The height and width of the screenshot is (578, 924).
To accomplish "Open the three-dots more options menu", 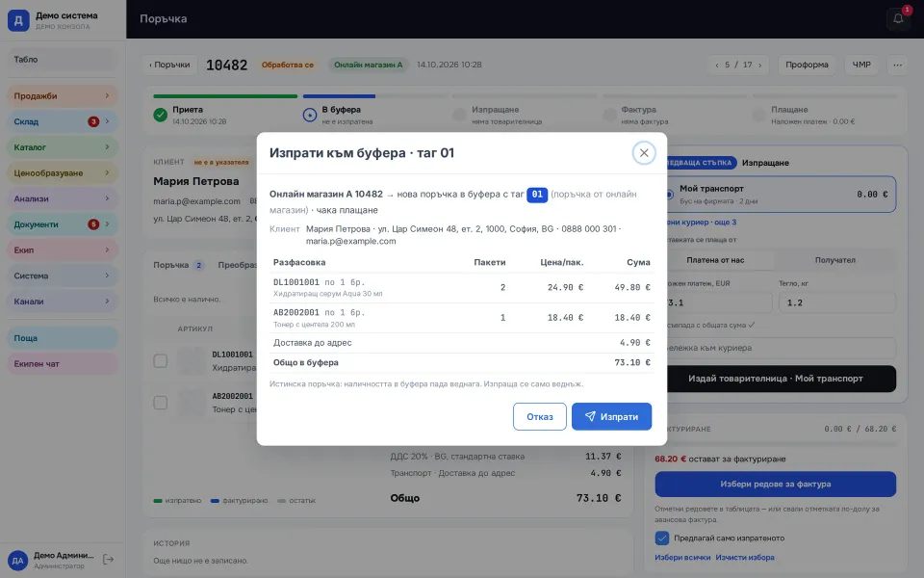I will [897, 65].
